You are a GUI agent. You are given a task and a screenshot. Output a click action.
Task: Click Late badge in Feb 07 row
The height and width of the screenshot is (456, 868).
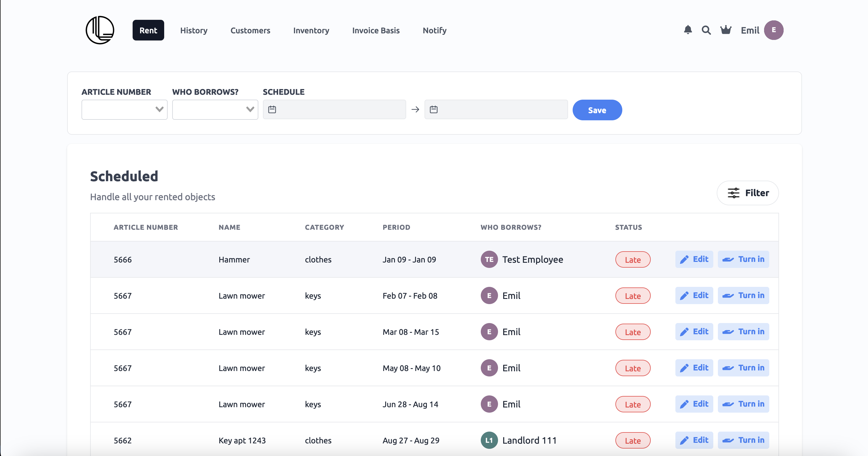(x=633, y=296)
